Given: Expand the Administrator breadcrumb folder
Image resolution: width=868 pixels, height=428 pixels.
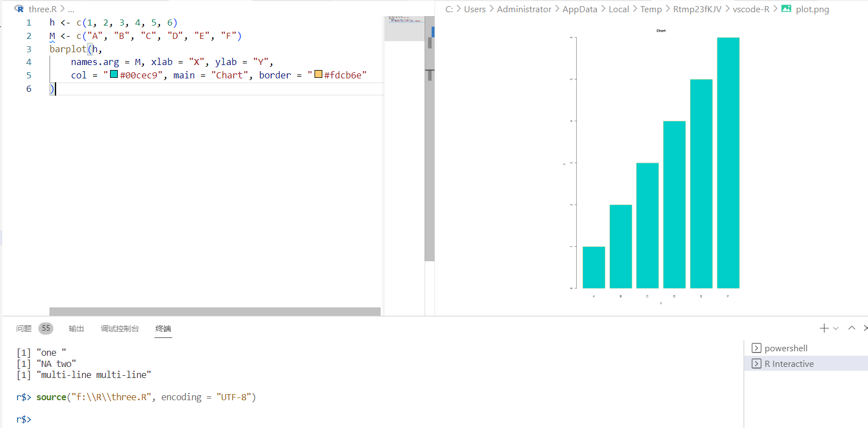Looking at the screenshot, I should (x=523, y=9).
